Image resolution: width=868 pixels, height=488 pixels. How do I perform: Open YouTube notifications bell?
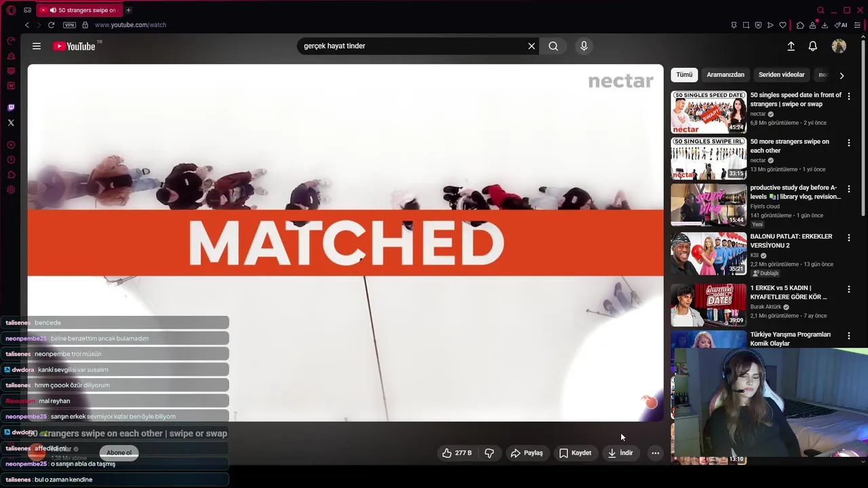[812, 46]
